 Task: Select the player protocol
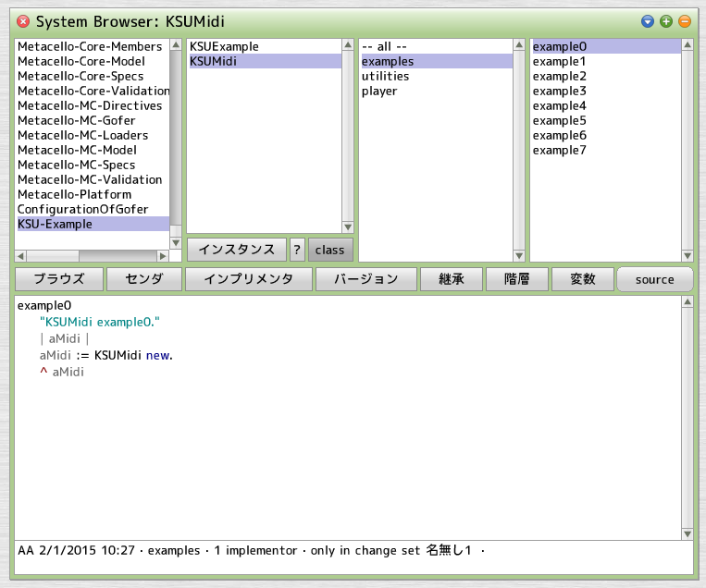[x=437, y=91]
